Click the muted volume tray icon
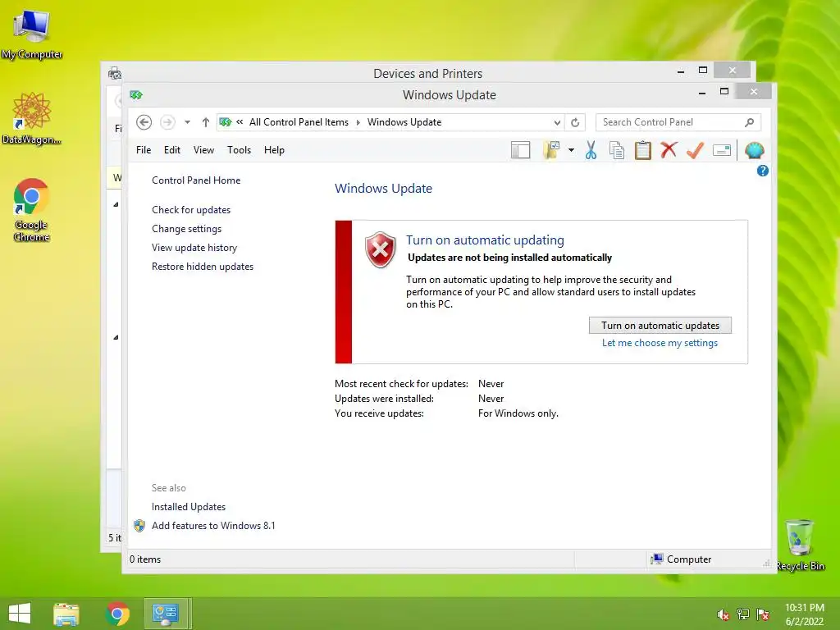This screenshot has width=840, height=630. 723,614
